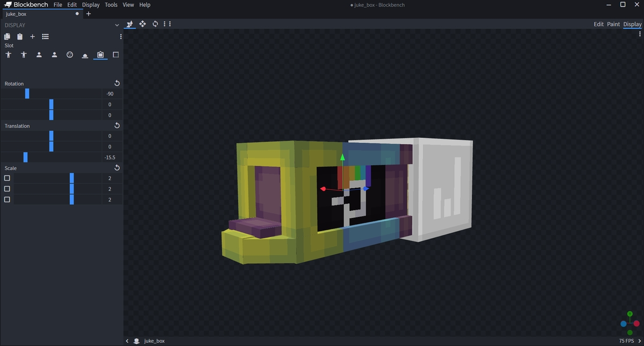Open the Tools menu

pyautogui.click(x=111, y=5)
